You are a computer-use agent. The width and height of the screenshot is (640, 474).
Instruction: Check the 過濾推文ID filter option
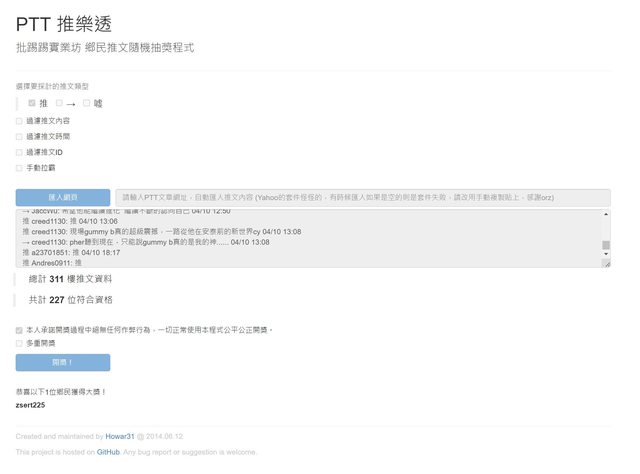point(19,152)
